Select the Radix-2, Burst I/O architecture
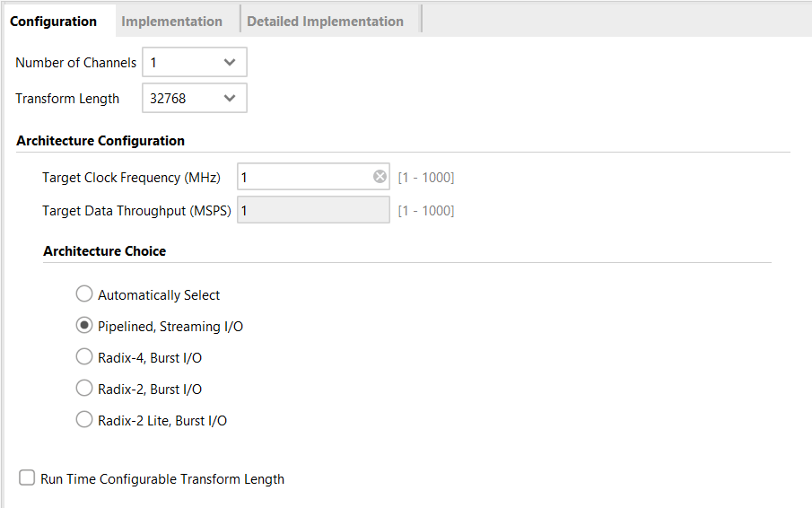Screen dimensions: 812x508 pos(84,389)
